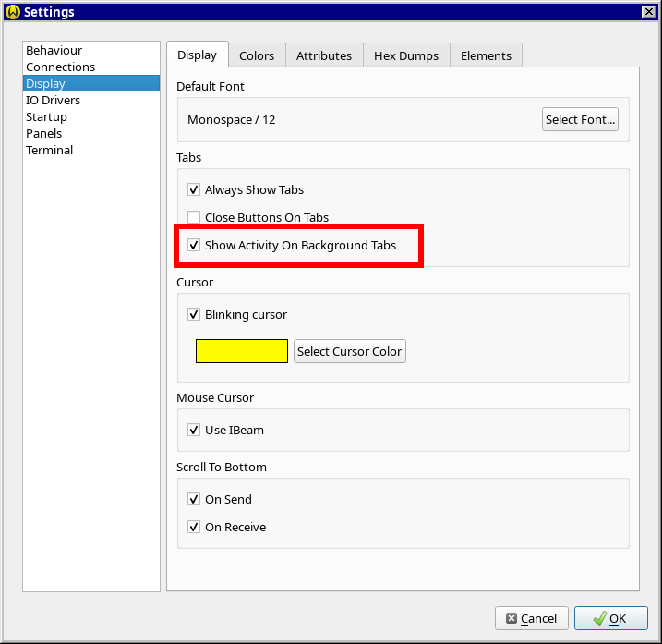Confirm settings with OK button
The image size is (662, 644).
611,618
